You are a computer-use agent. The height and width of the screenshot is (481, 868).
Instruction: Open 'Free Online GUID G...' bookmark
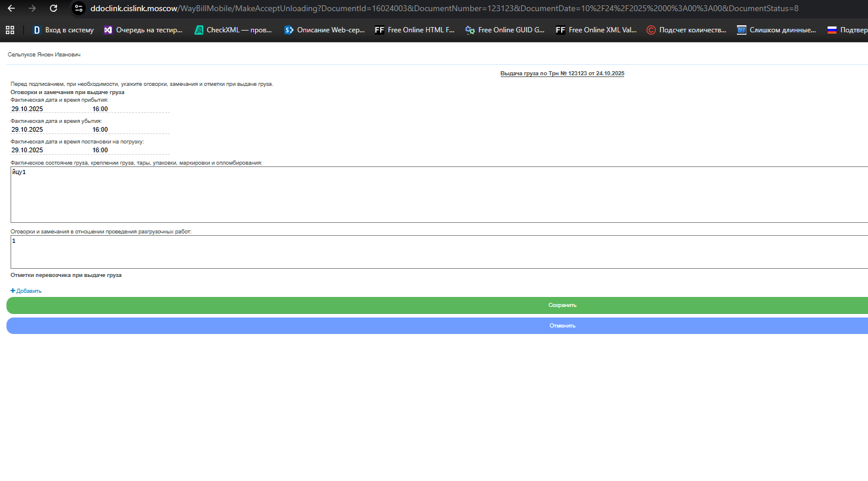point(505,30)
